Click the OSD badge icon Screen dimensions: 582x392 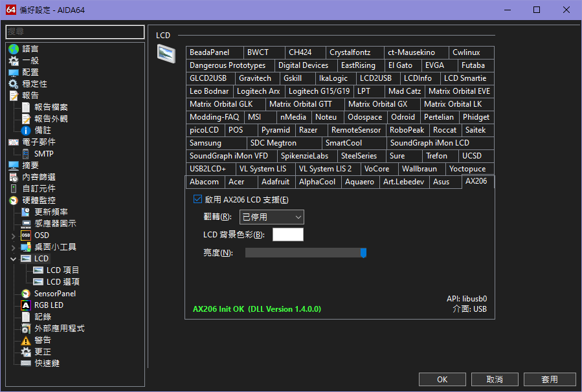[26, 235]
